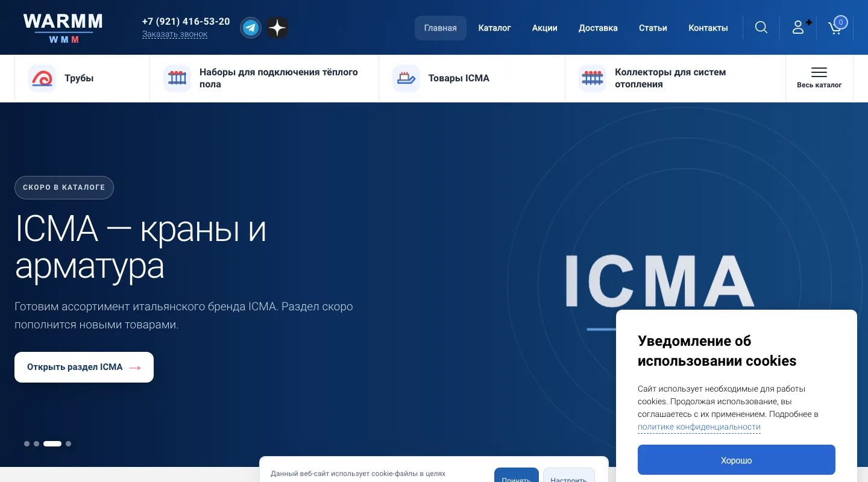868x482 pixels.
Task: Click Хорошо in the cookies notification
Action: tap(737, 460)
